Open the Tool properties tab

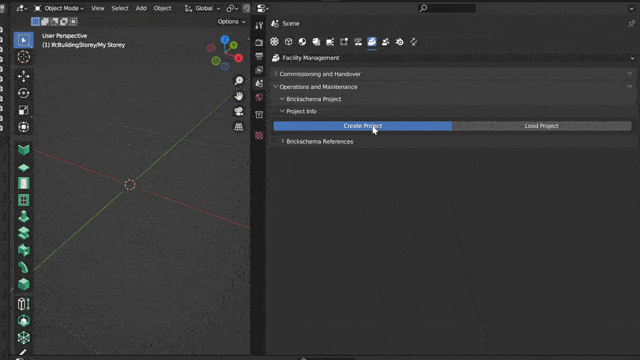[x=259, y=26]
